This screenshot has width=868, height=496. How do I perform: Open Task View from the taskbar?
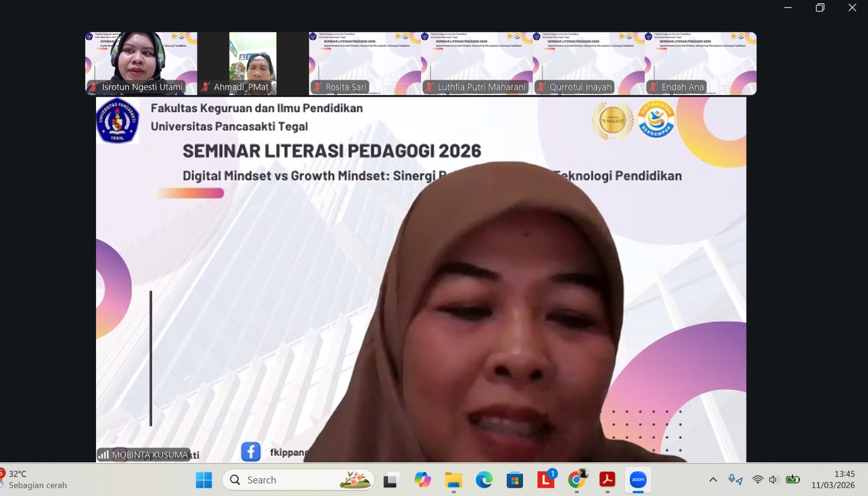point(390,480)
